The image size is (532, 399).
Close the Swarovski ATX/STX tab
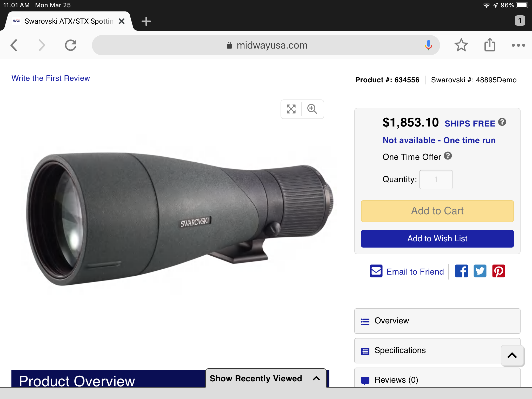coord(122,21)
